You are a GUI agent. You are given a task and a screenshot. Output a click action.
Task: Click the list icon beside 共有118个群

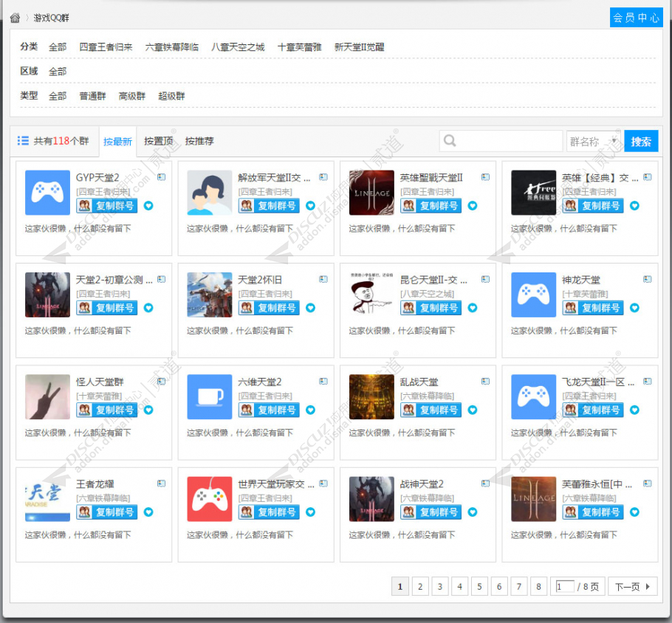coord(23,140)
